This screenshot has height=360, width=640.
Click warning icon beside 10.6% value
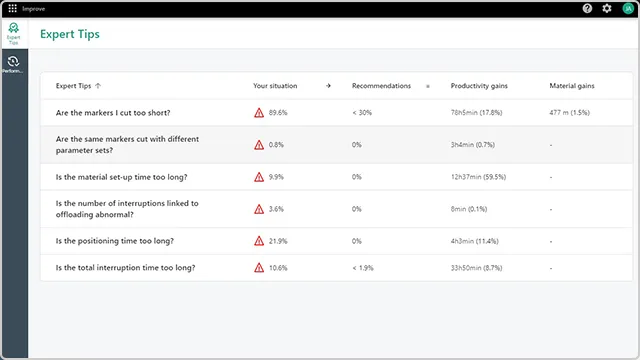pos(259,268)
